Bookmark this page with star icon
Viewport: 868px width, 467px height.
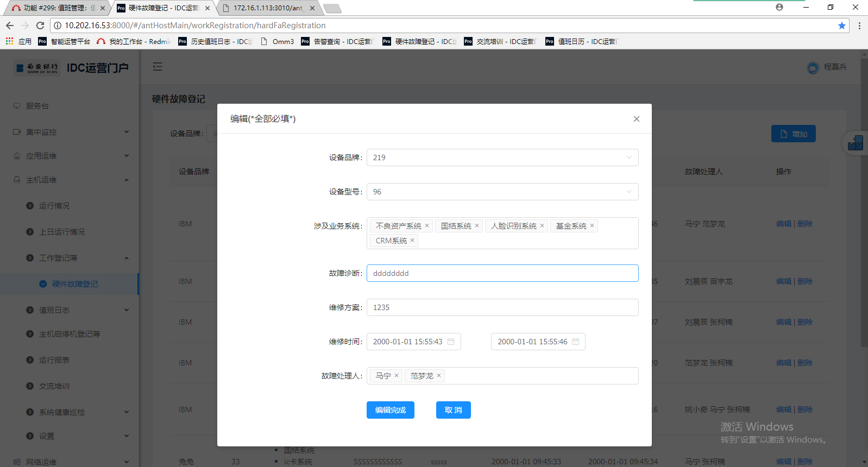pos(842,26)
